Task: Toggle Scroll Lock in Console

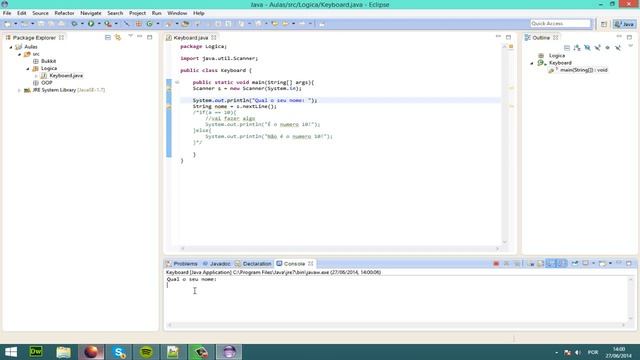Action: 541,264
